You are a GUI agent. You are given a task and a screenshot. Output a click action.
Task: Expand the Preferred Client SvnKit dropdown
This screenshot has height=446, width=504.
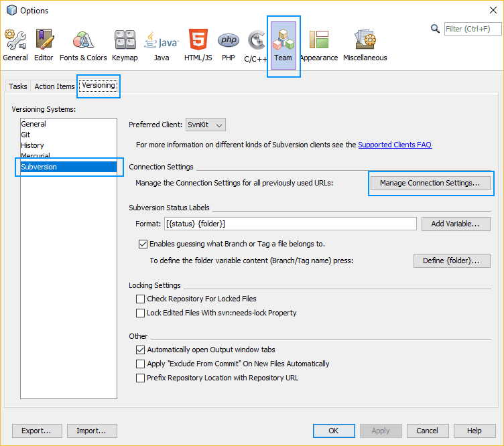(206, 125)
